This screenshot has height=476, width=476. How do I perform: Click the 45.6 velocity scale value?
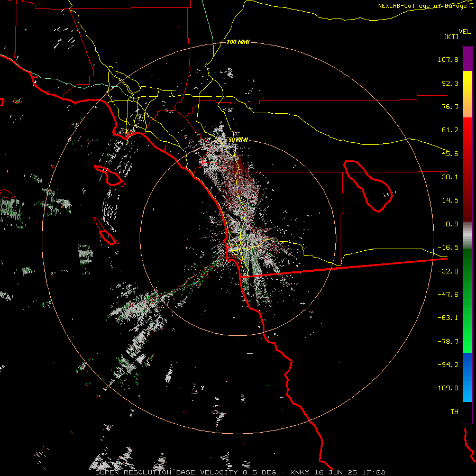pos(450,153)
